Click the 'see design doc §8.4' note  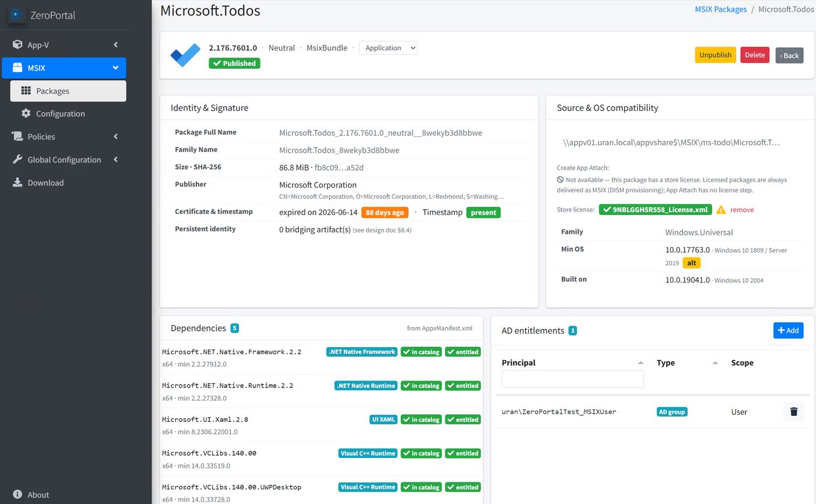coord(382,230)
